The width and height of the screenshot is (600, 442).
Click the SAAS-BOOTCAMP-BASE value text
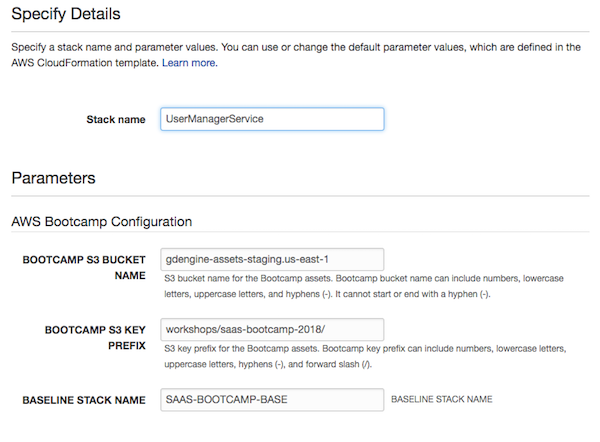click(x=227, y=400)
